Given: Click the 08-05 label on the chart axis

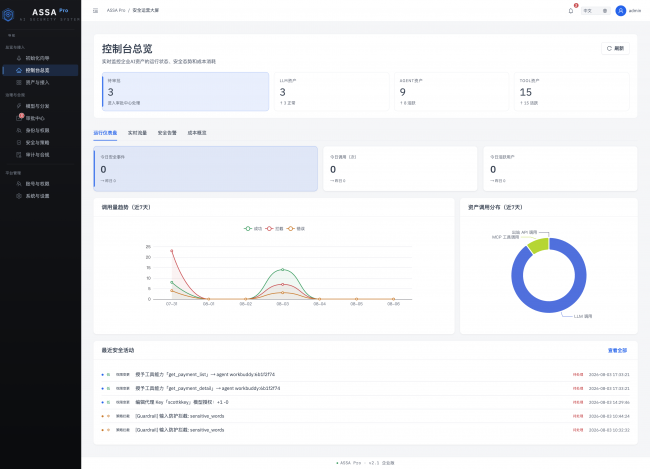Looking at the screenshot, I should [357, 304].
